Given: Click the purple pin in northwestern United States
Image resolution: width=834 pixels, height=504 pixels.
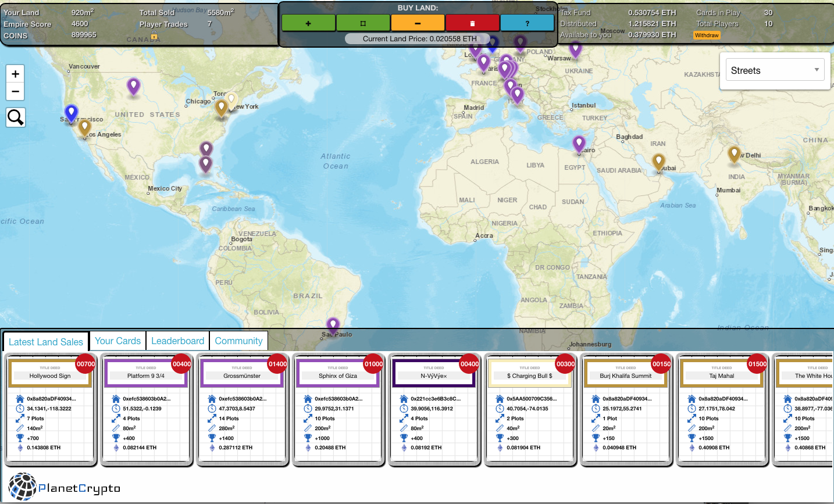Looking at the screenshot, I should (x=133, y=86).
